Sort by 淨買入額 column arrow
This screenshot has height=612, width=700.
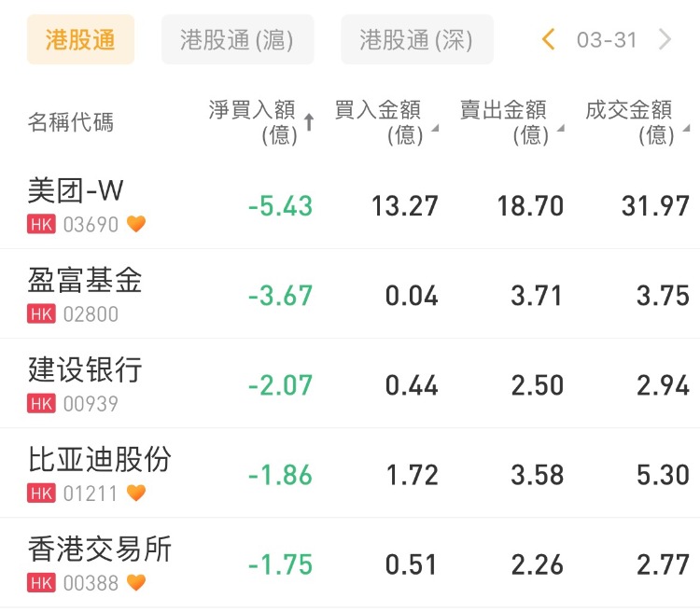[x=309, y=122]
